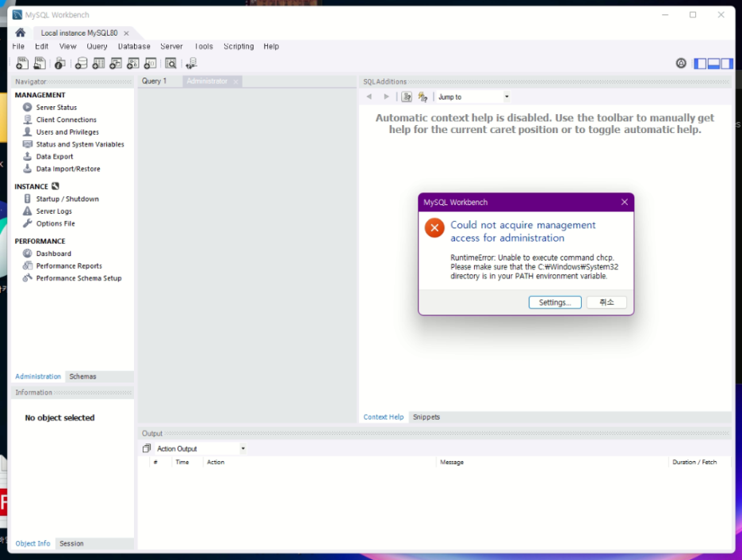
Task: Open the Help menu
Action: [x=271, y=47]
